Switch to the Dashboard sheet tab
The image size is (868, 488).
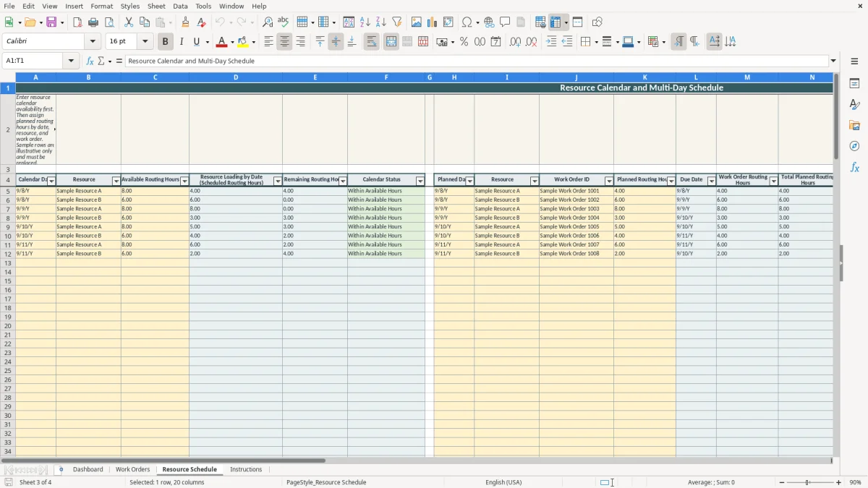click(x=88, y=469)
